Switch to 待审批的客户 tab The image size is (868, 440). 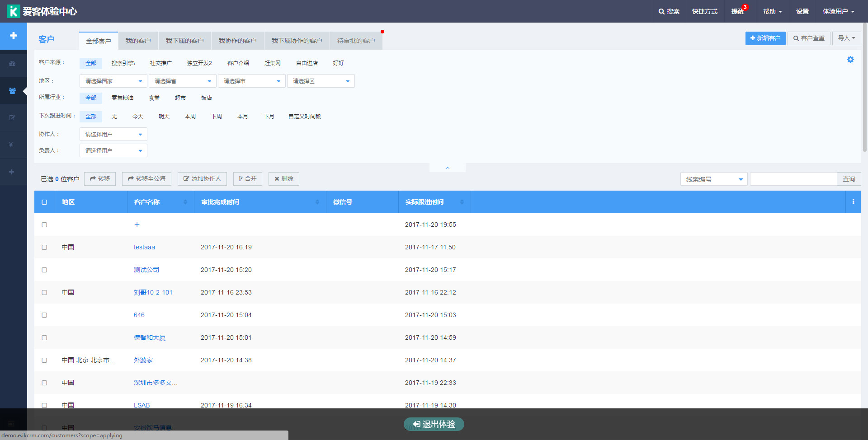pyautogui.click(x=356, y=41)
